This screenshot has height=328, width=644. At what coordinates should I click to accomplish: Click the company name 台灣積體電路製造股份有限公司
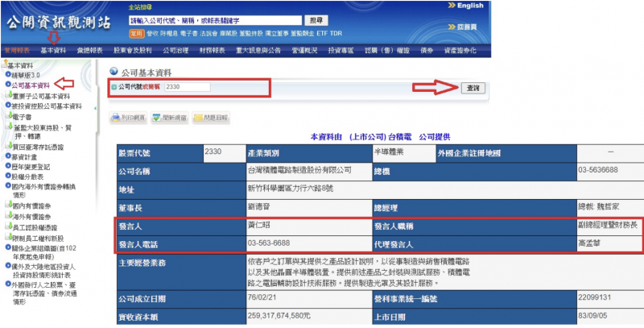[299, 170]
